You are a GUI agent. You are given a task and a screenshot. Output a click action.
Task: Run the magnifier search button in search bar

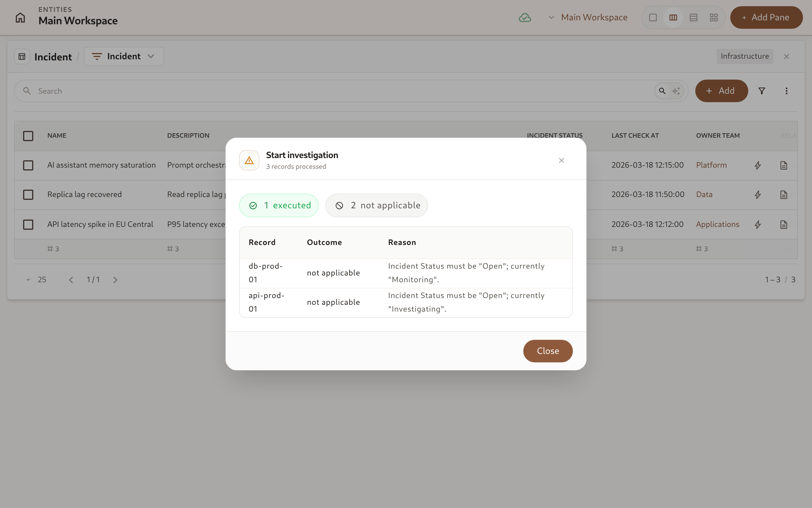tap(662, 91)
